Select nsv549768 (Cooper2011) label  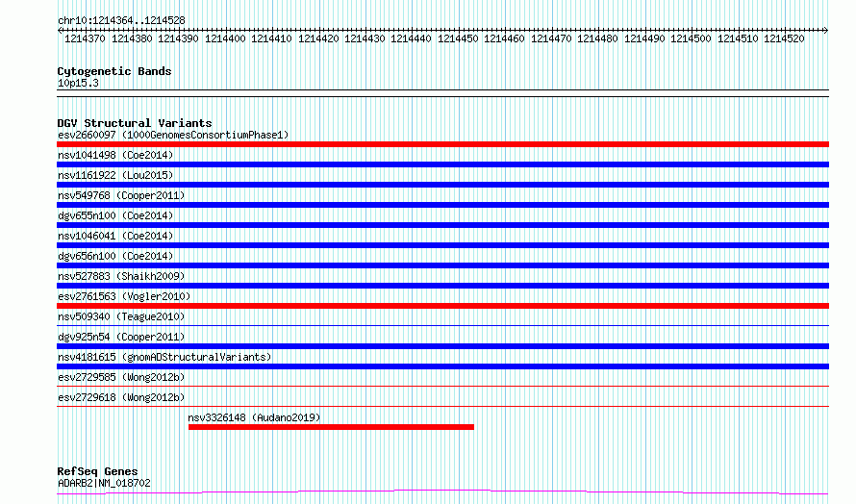click(121, 195)
